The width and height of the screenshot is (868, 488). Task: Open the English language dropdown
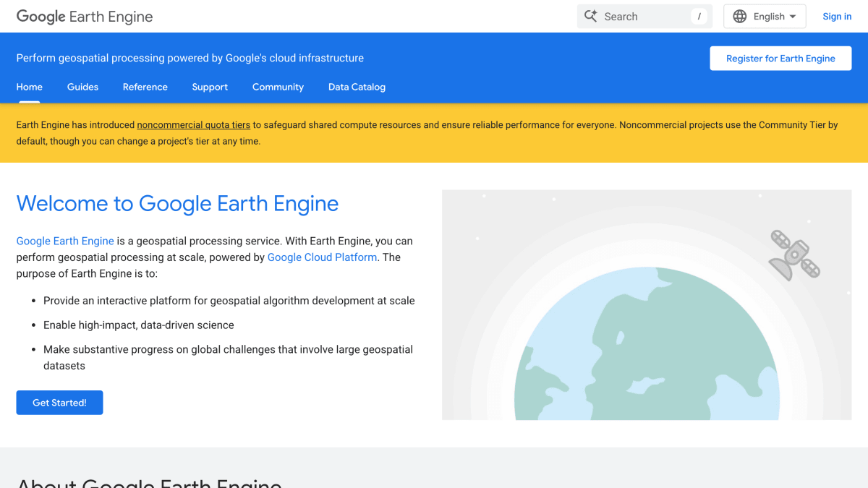click(x=765, y=17)
